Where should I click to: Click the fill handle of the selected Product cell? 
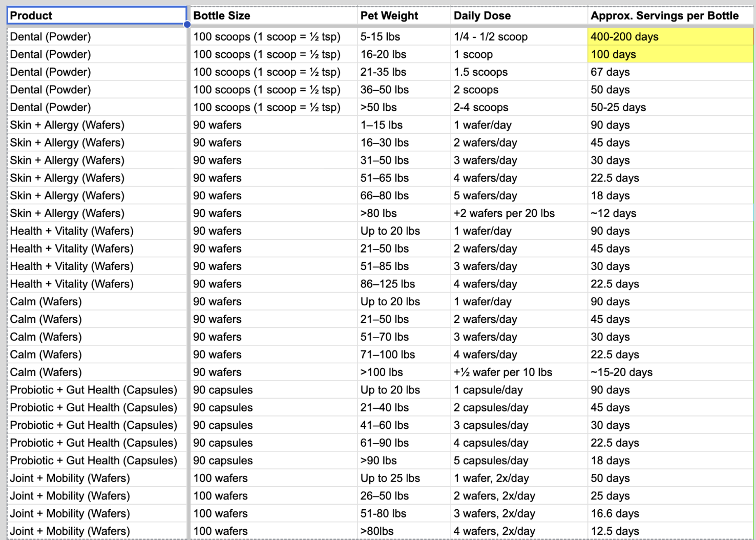[x=187, y=24]
